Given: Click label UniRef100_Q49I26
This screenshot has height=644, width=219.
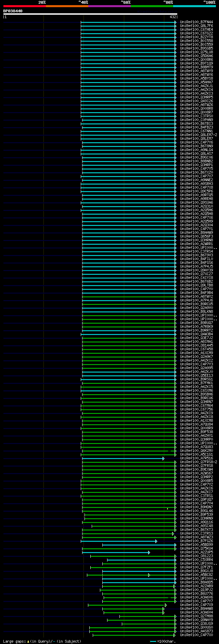Looking at the screenshot, I should tap(196, 101).
